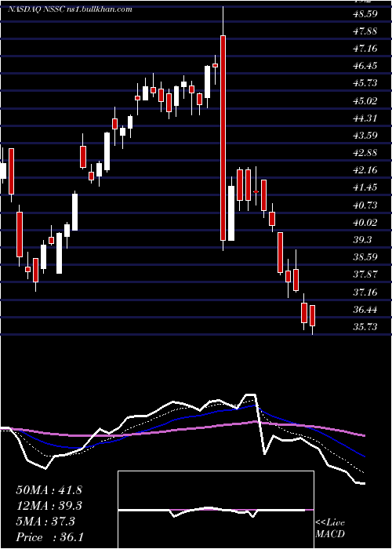Click the 50MA : 41.8 reading
This screenshot has width=392, height=549.
click(x=49, y=490)
